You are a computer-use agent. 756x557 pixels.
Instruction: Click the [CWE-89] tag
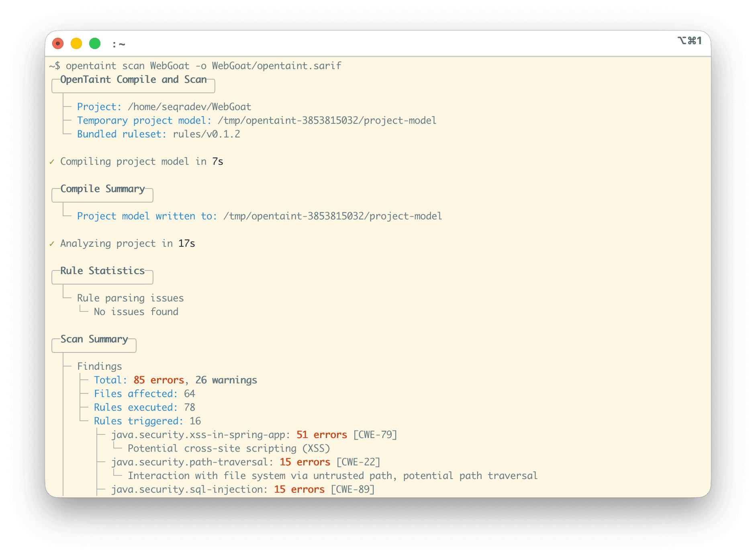[353, 489]
